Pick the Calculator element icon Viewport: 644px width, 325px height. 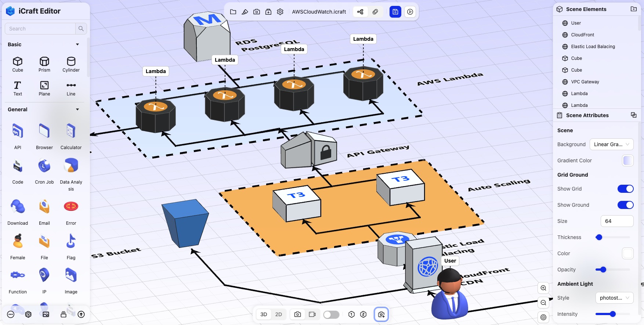[71, 131]
